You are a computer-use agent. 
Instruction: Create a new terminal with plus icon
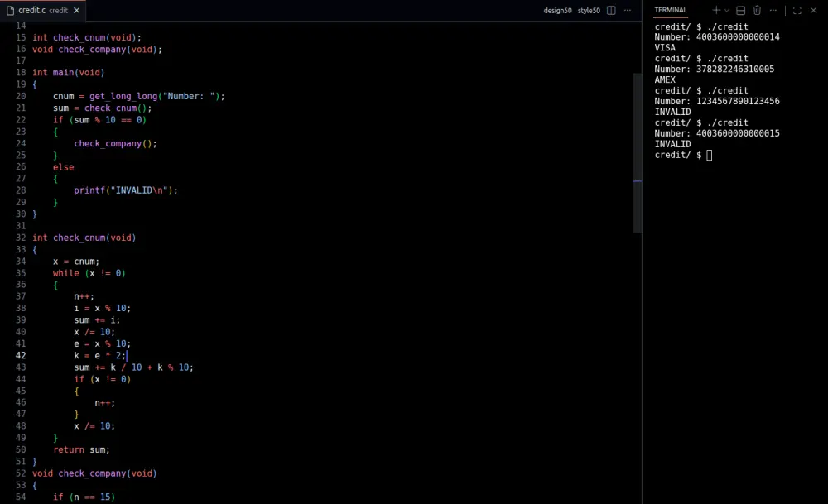coord(716,10)
